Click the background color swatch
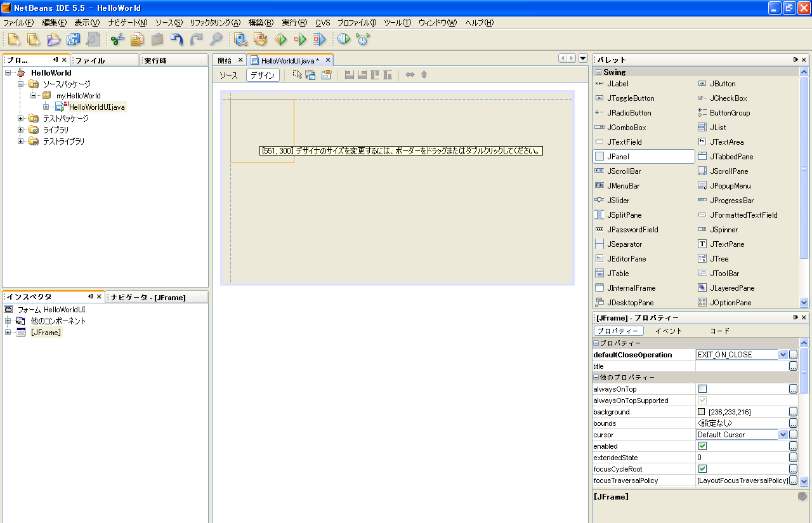The image size is (812, 523). (702, 412)
